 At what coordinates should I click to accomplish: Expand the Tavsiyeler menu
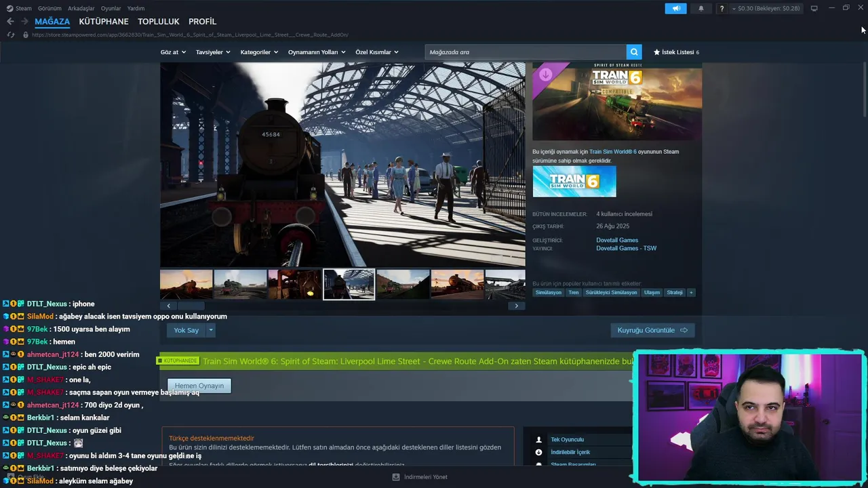coord(213,52)
